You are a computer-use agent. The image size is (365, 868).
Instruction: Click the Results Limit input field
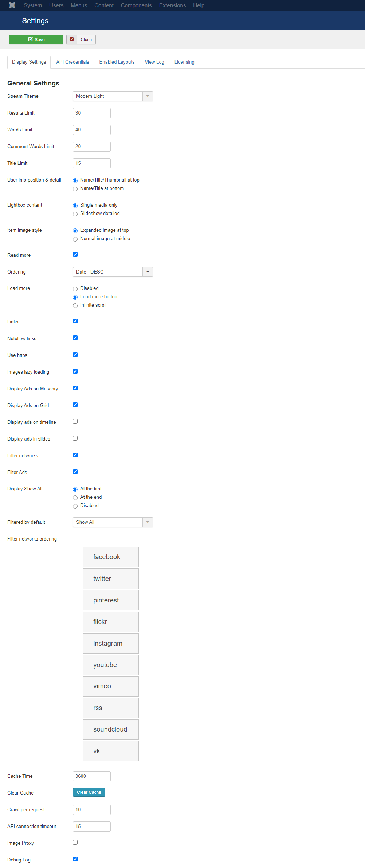click(92, 113)
